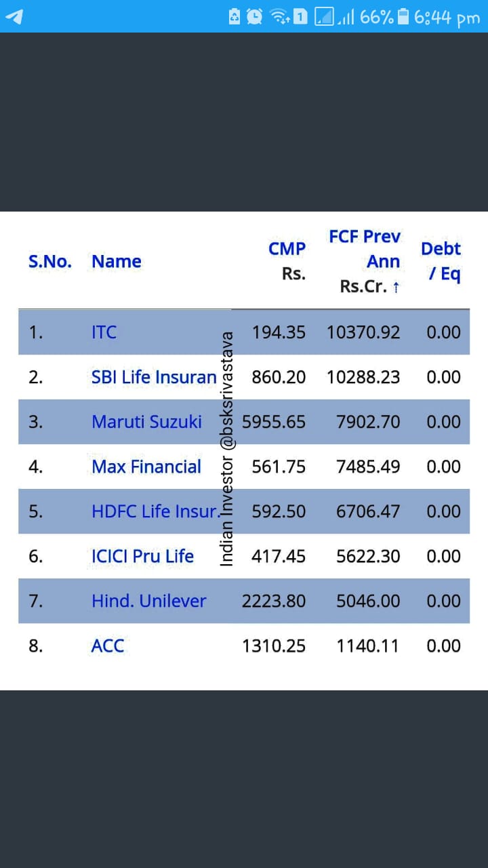This screenshot has height=868, width=488.
Task: Open the Maruti Suzuki link
Action: [x=146, y=422]
